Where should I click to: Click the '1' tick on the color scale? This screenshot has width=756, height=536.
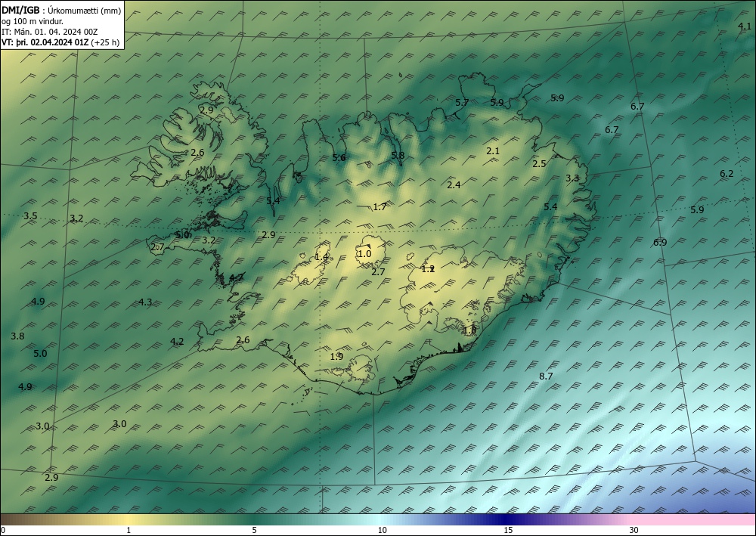point(129,531)
